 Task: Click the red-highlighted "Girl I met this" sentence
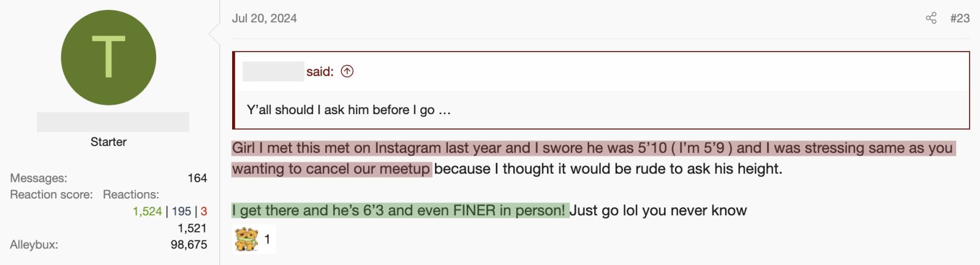(x=593, y=158)
